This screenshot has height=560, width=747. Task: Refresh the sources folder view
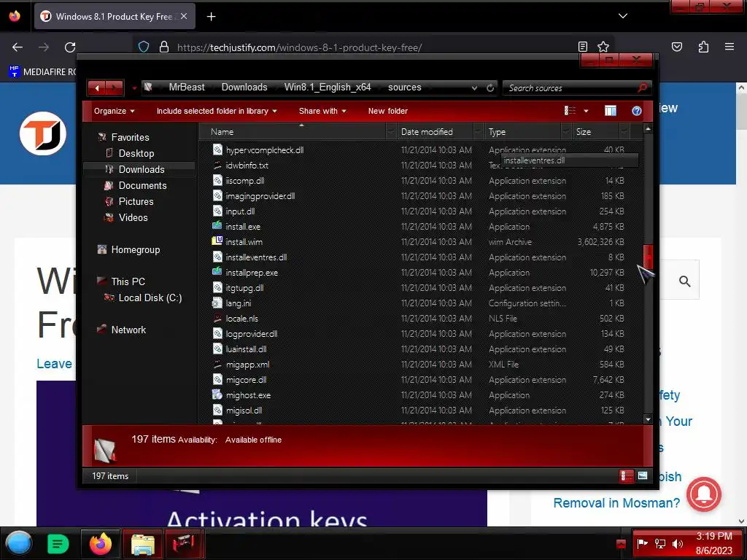click(489, 88)
